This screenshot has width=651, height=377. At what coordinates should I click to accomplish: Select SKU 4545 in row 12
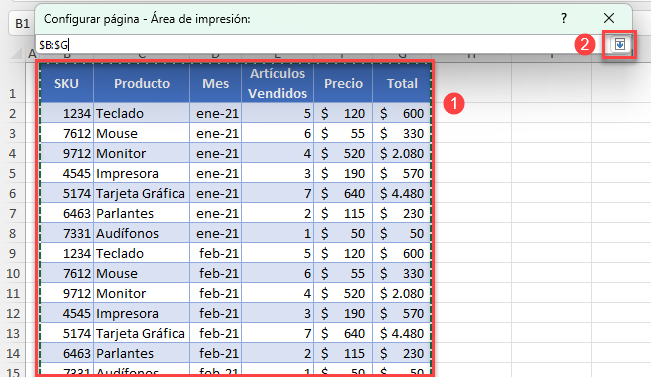point(67,313)
